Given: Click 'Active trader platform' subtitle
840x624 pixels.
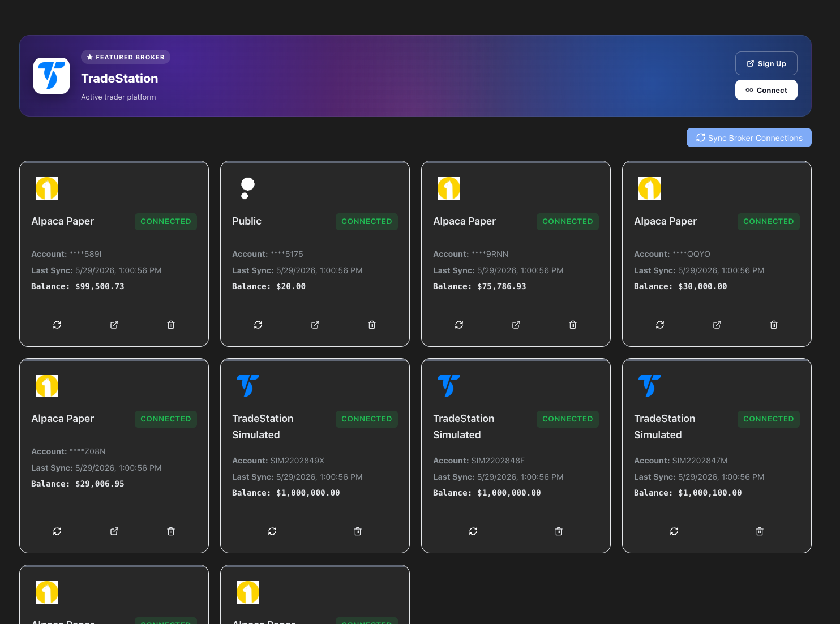Looking at the screenshot, I should [x=118, y=97].
